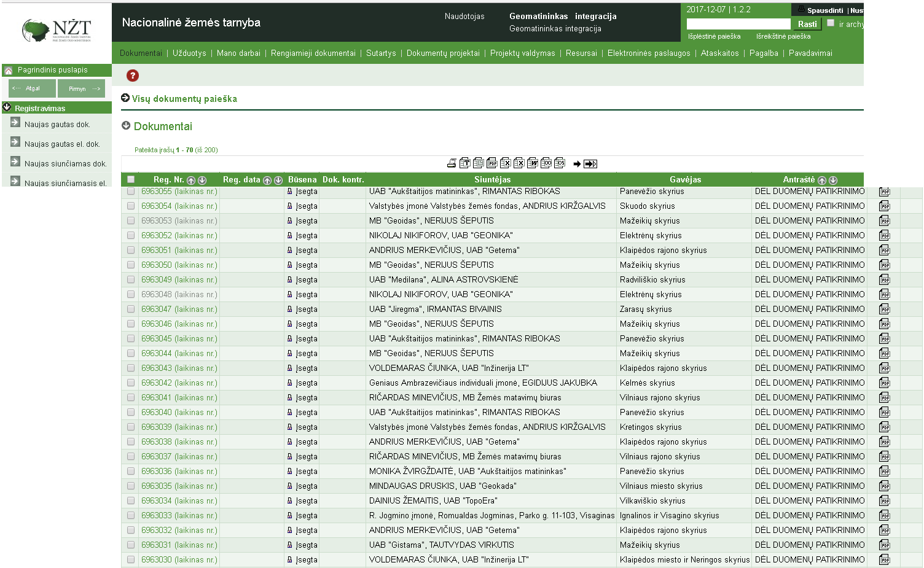This screenshot has width=924, height=568.
Task: Click the Pirmyn forward button
Action: 81,88
